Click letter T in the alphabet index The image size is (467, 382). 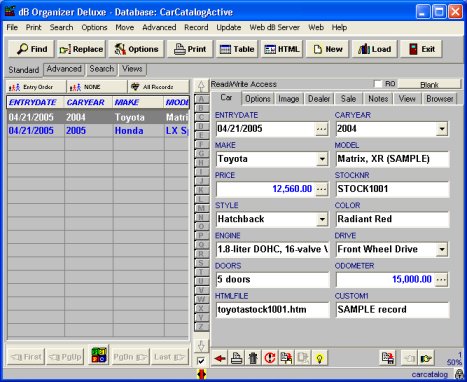coord(201,272)
